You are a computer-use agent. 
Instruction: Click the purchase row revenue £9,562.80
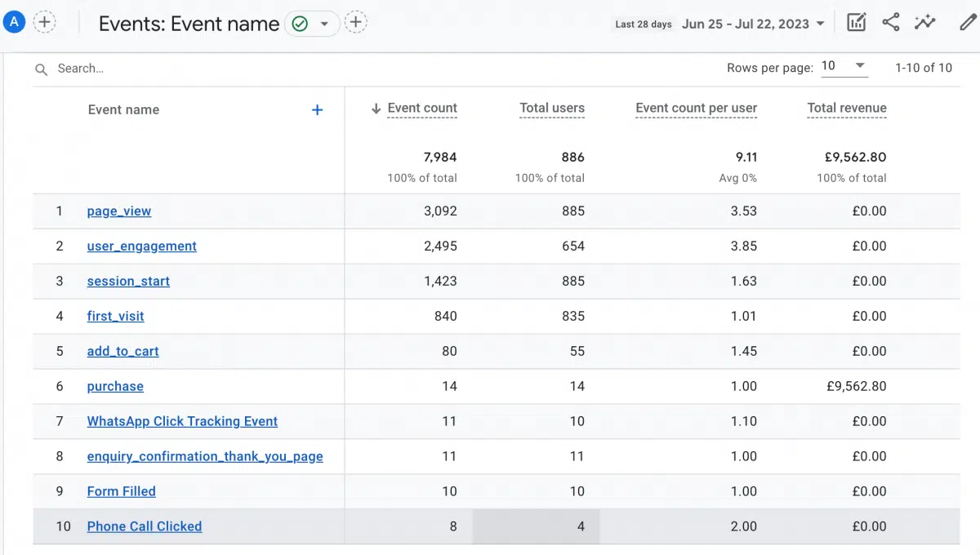857,386
